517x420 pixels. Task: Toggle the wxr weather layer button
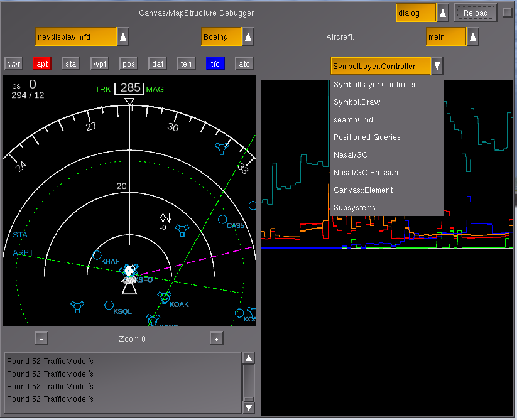coord(14,63)
